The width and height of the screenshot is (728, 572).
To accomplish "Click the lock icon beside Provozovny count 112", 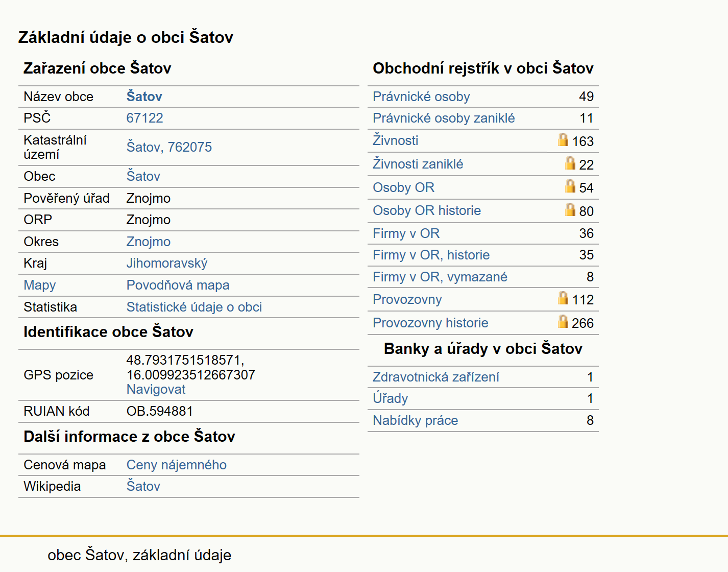I will coord(563,298).
